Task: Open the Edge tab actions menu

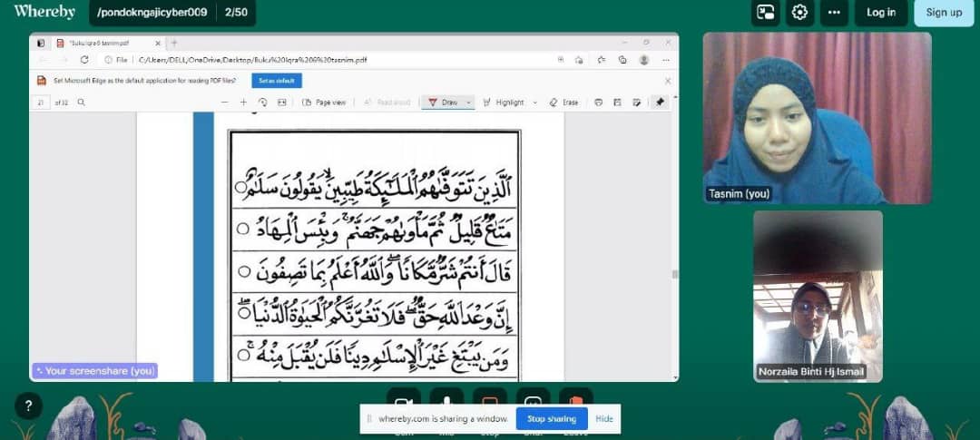Action: click(x=41, y=44)
